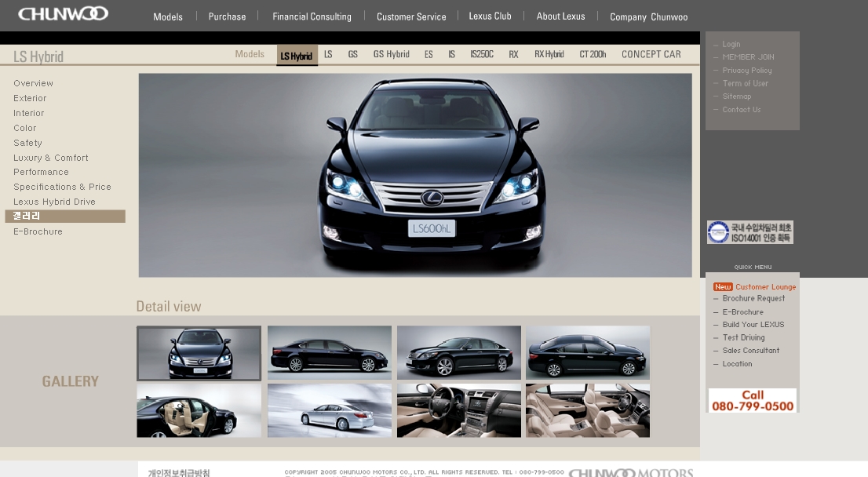The image size is (868, 477).
Task: Click the Call 080-799-0500 banner
Action: tap(752, 400)
